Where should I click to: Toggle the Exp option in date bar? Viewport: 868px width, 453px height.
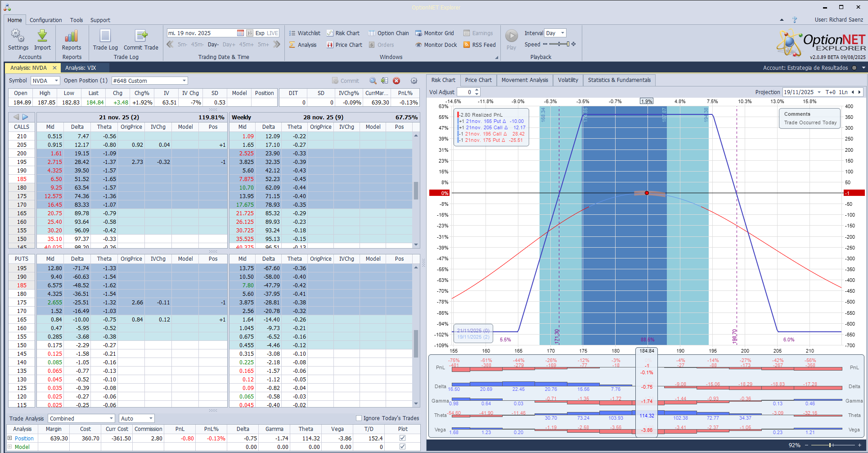tap(260, 33)
